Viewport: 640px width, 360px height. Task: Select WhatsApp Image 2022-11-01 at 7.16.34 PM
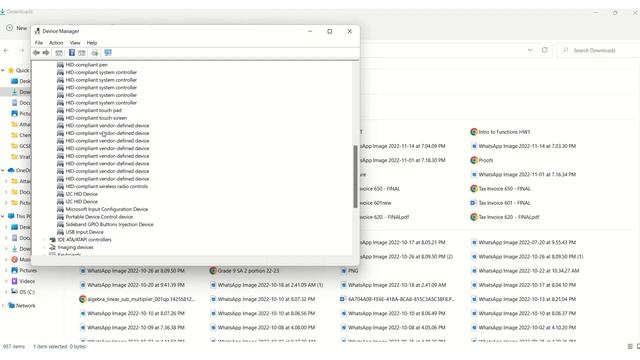click(x=527, y=174)
